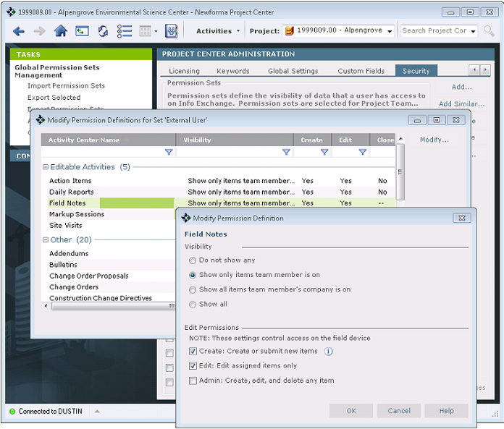Open the search scope dropdown arrow
The height and width of the screenshot is (429, 504).
[473, 31]
